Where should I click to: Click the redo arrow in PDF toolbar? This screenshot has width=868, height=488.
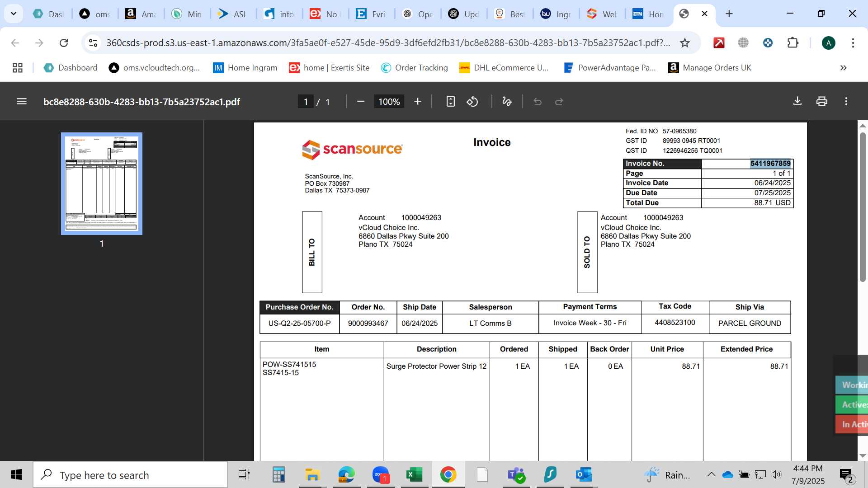(559, 102)
